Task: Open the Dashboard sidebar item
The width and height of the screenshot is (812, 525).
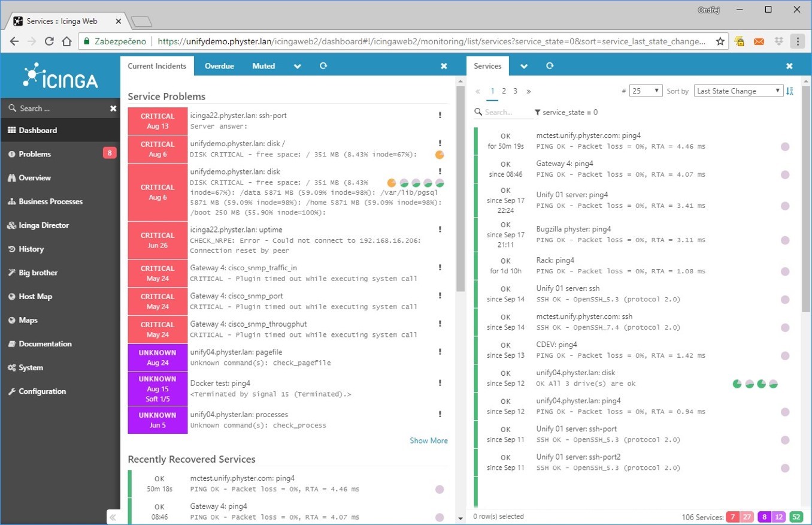Action: pyautogui.click(x=60, y=130)
